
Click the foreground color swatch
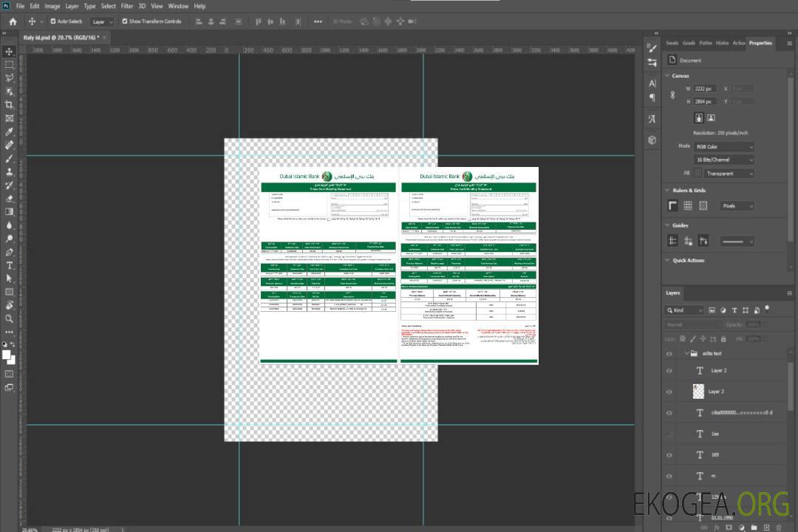[x=7, y=355]
